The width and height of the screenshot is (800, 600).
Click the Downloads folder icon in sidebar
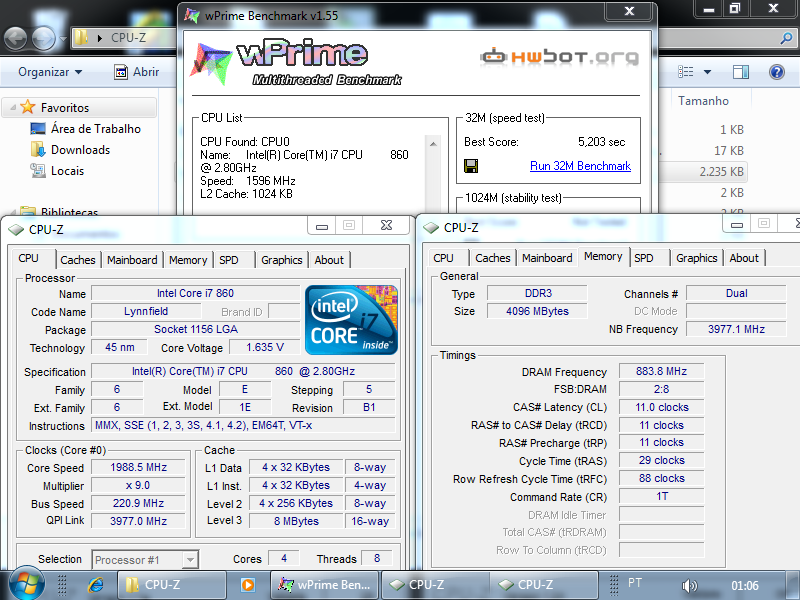coord(38,149)
